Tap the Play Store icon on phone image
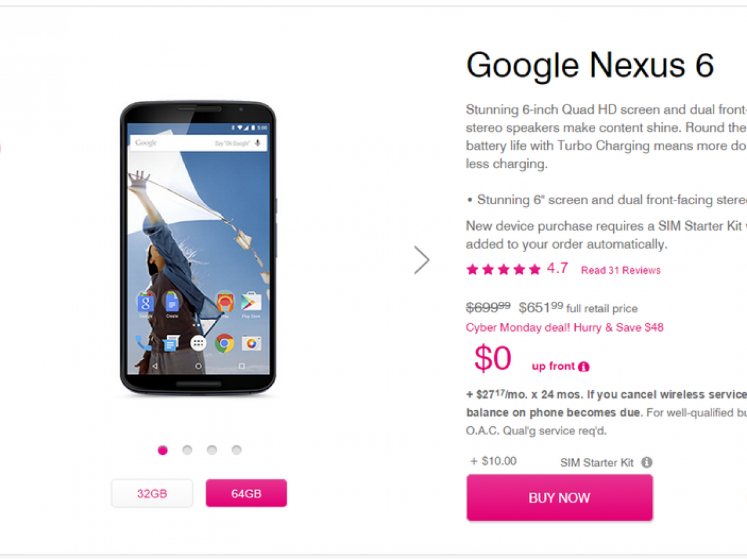Image resolution: width=747 pixels, height=560 pixels. (251, 302)
